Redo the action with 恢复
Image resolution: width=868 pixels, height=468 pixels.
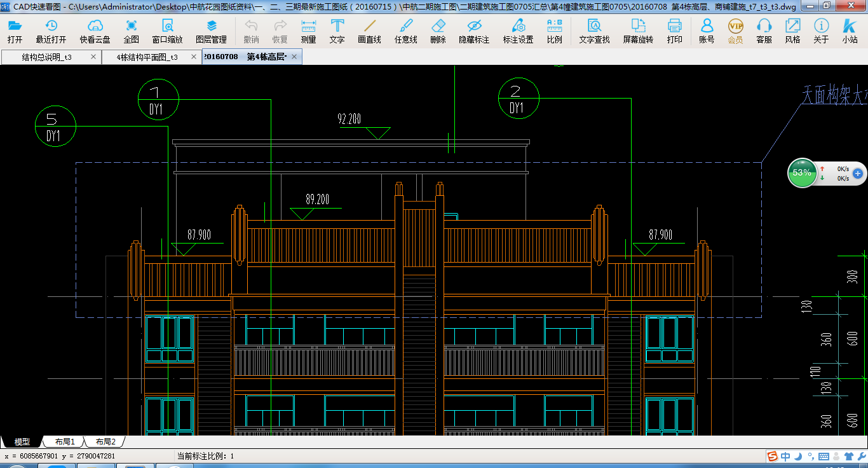click(280, 31)
